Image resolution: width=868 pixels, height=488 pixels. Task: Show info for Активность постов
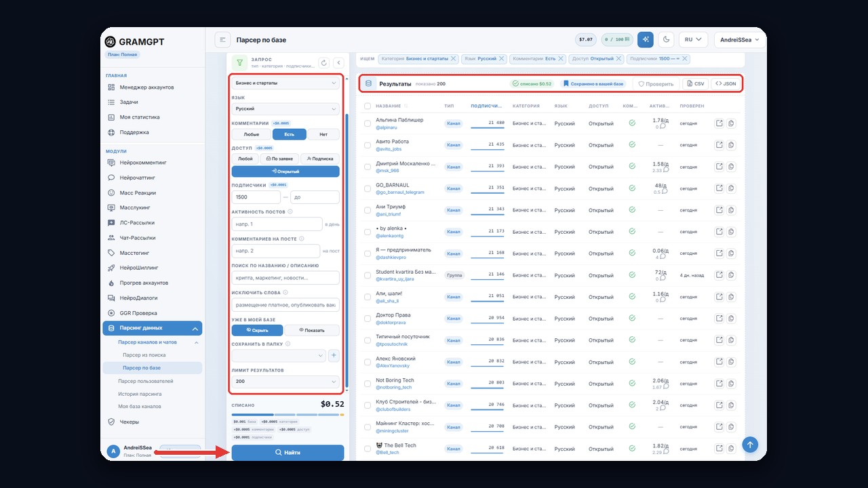(x=290, y=212)
